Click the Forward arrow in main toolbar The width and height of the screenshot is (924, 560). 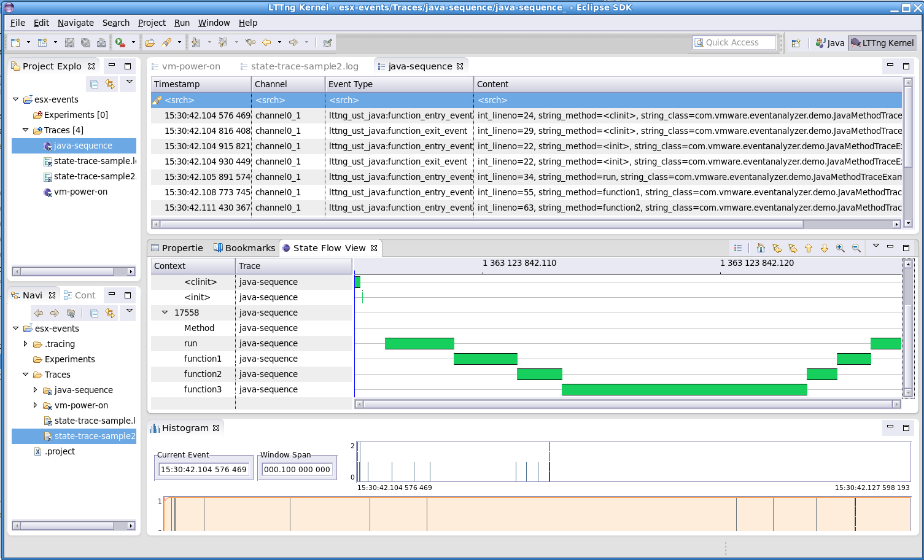pos(293,42)
